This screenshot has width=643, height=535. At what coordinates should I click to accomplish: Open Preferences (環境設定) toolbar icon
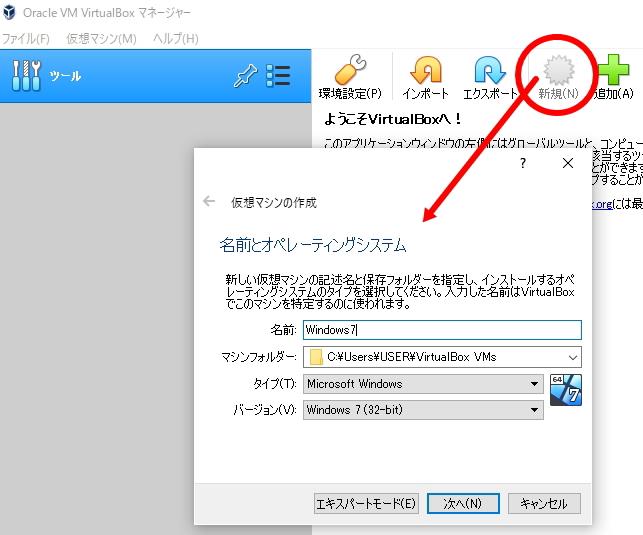(x=351, y=69)
